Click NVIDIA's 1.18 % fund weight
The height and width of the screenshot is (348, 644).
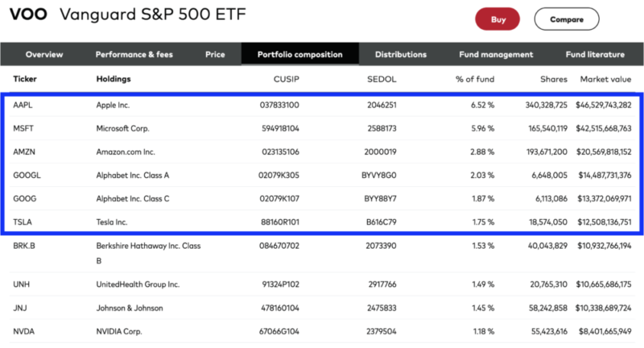(x=484, y=332)
